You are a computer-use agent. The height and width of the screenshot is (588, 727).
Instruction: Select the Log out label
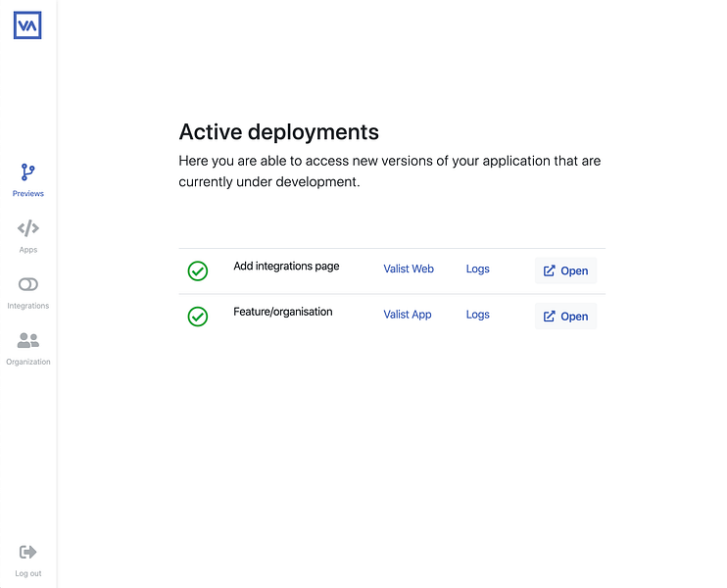27,573
